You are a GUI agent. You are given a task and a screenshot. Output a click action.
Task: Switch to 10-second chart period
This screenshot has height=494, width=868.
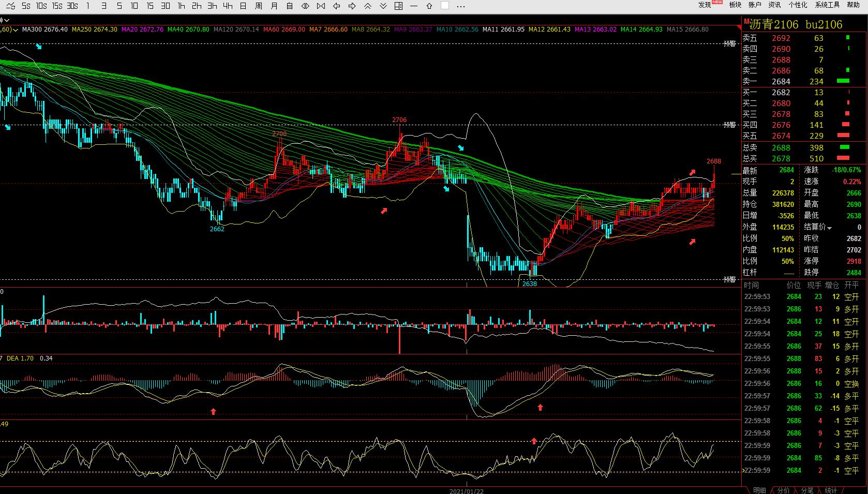(41, 6)
